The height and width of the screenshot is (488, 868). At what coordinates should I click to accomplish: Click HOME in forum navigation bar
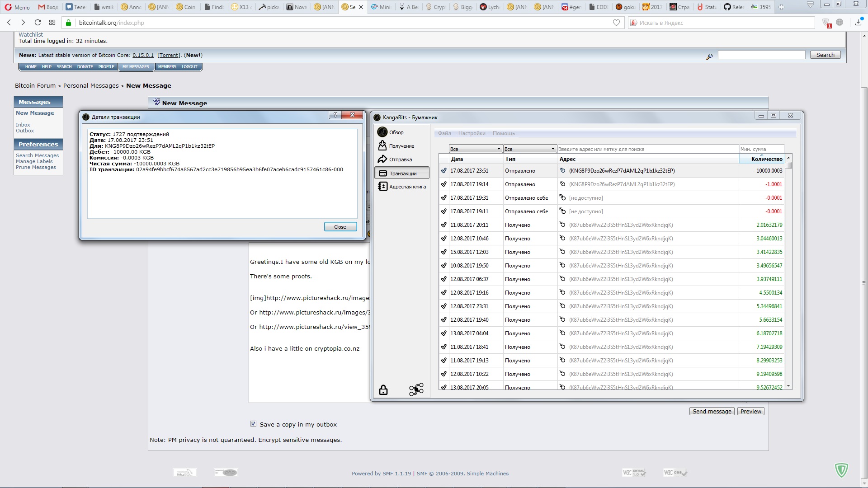coord(31,67)
